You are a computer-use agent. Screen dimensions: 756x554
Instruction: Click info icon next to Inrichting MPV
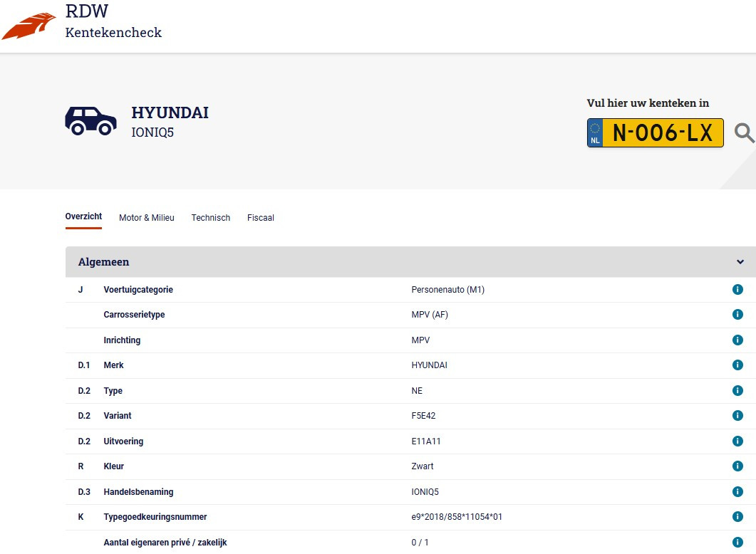click(737, 340)
